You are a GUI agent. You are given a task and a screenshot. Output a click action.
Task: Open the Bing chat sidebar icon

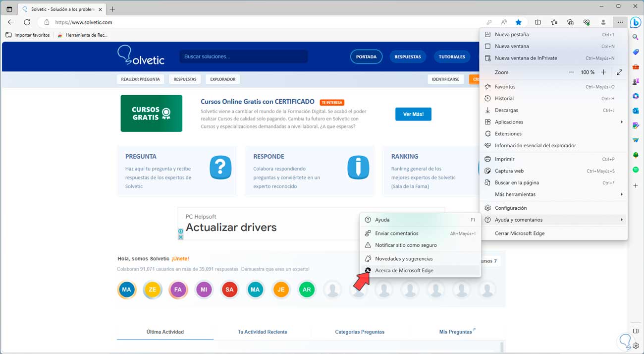[x=636, y=22]
